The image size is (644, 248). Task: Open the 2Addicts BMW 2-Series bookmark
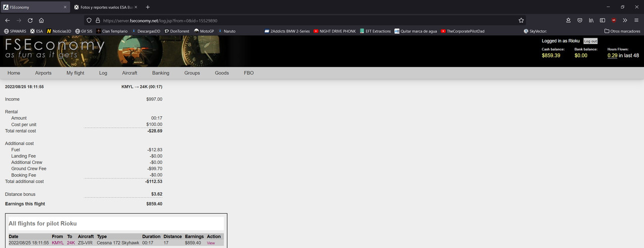(287, 31)
